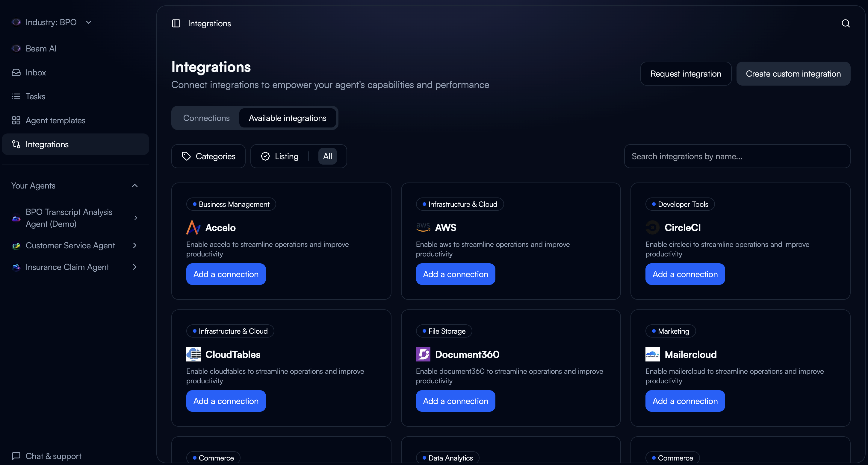Screen dimensions: 868x465
Task: Select the Available integrations tab
Action: point(288,118)
